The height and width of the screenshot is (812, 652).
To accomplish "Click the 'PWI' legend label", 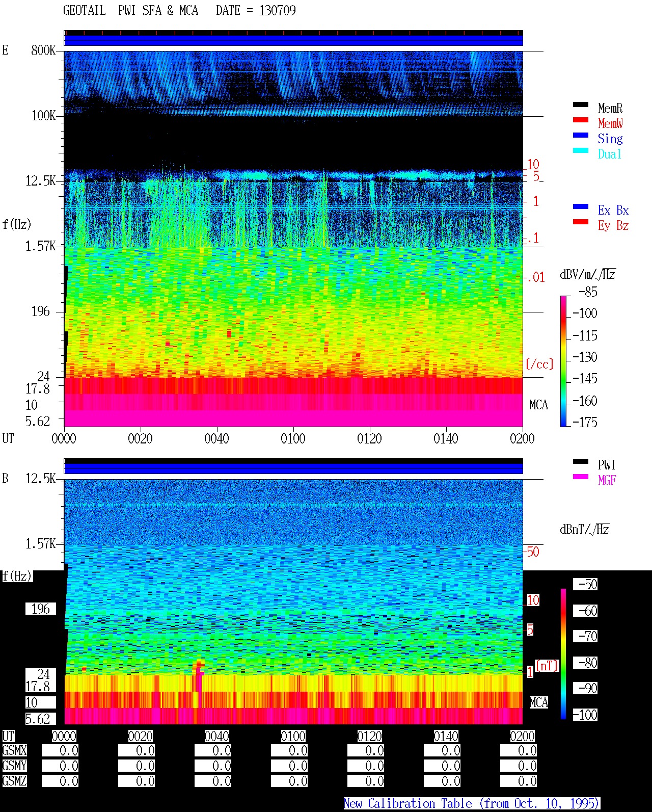I will point(607,465).
